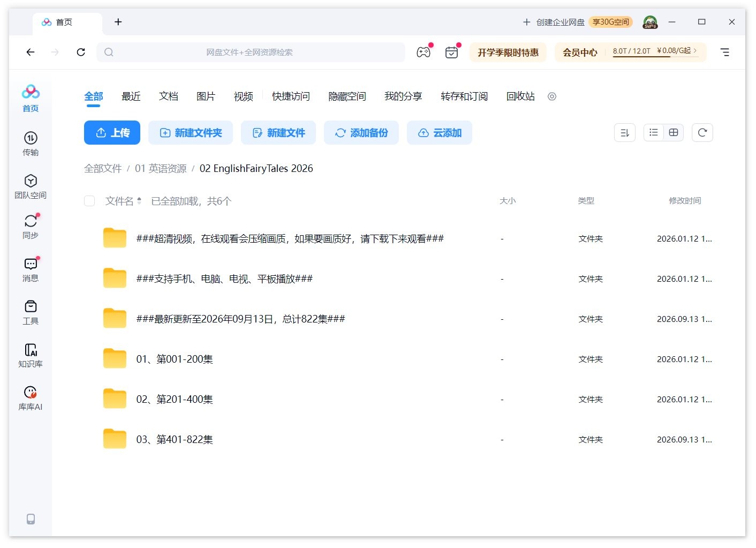Sort by 文件名 column arrow
Viewport: 756px width, 548px height.
[x=139, y=201]
